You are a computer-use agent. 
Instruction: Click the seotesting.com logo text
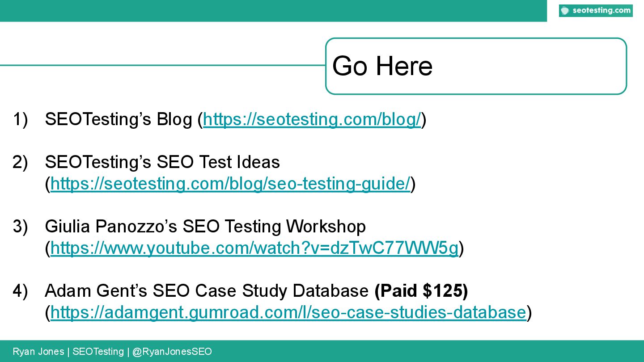(x=601, y=11)
